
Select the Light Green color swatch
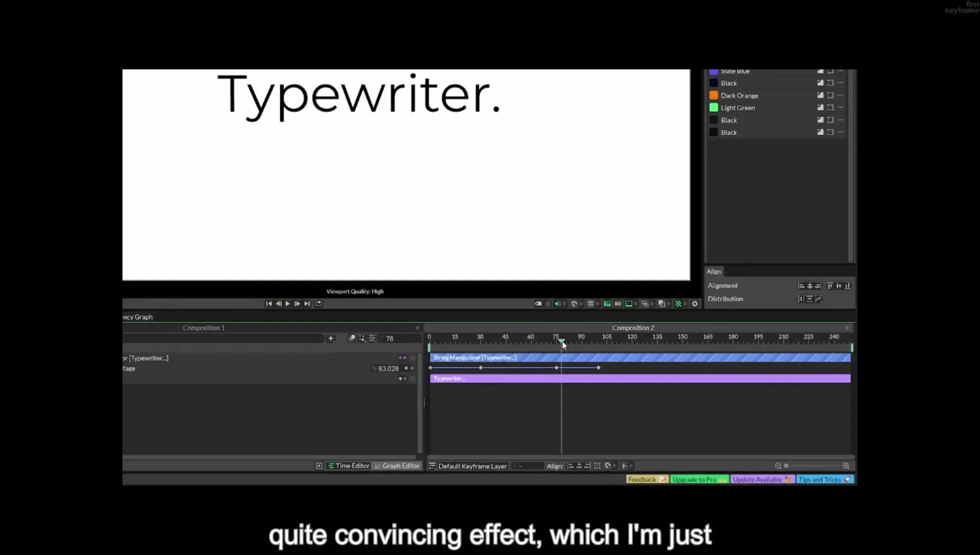(x=714, y=108)
